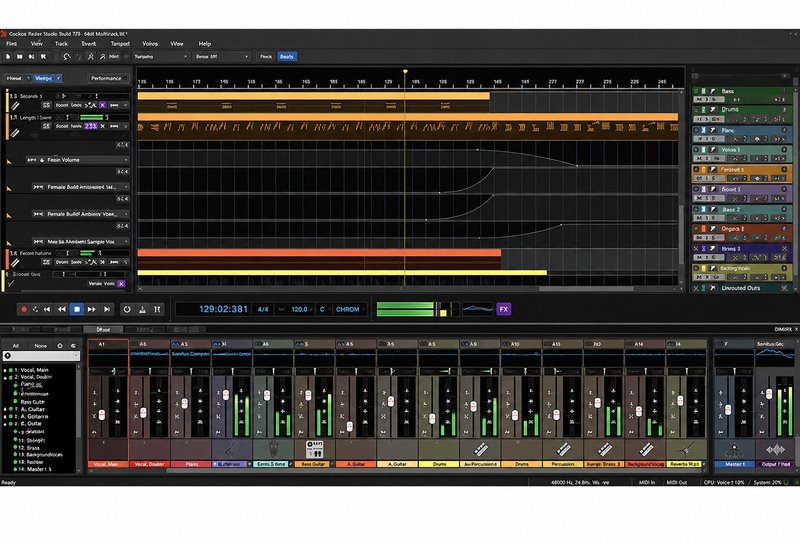The image size is (800, 542).
Task: Click the metronome icon in transport bar
Action: point(142,309)
